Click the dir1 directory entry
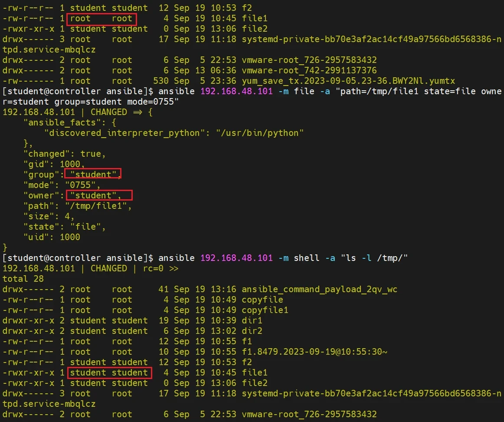The image size is (504, 422). pyautogui.click(x=252, y=320)
